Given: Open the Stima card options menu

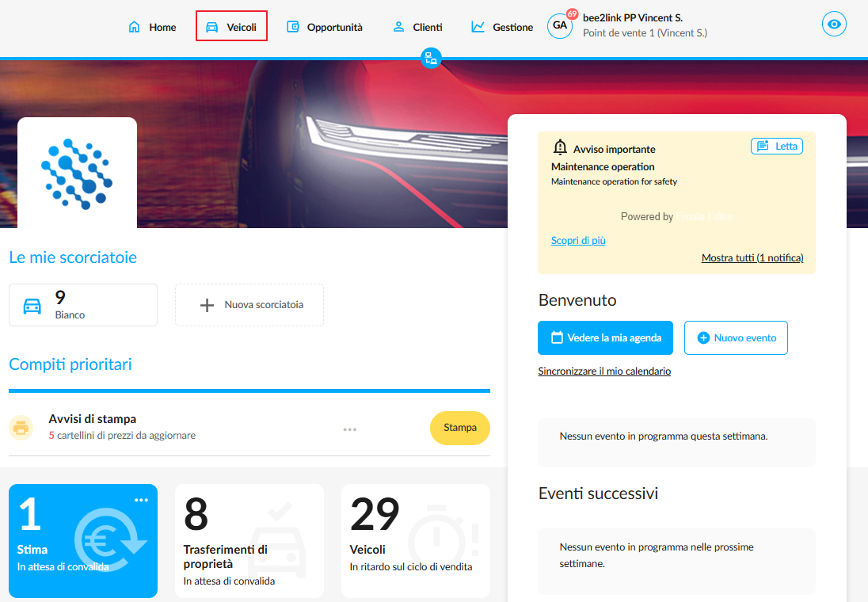Looking at the screenshot, I should tap(141, 500).
